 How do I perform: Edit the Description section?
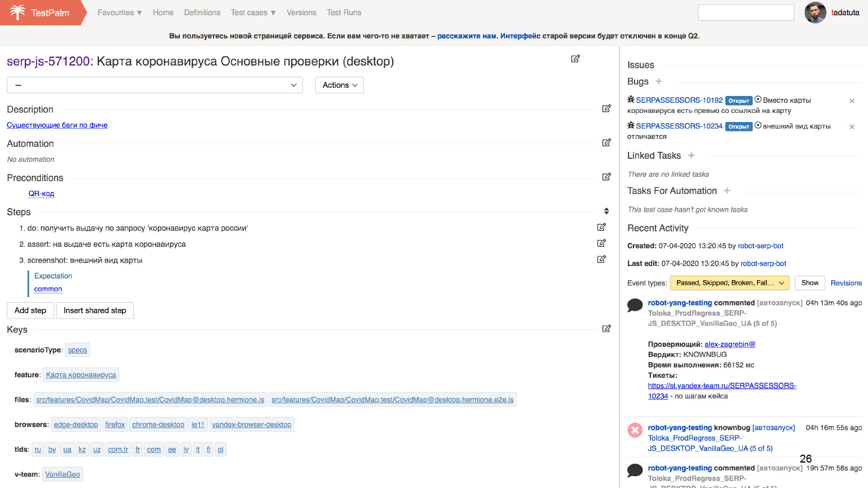[606, 108]
